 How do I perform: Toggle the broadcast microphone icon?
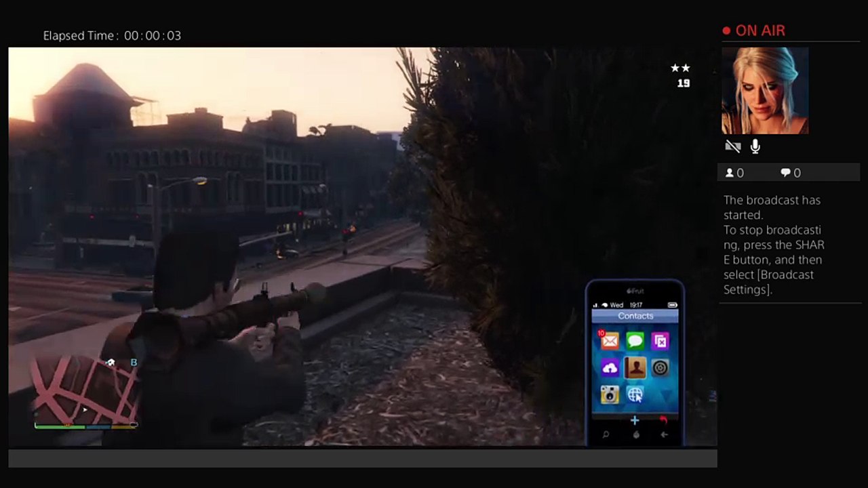tap(755, 146)
